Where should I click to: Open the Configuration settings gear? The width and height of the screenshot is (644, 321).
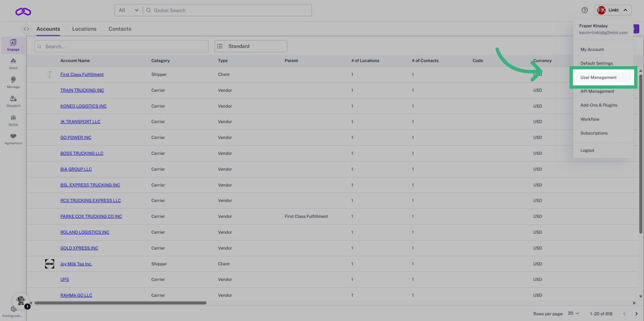[x=13, y=309]
